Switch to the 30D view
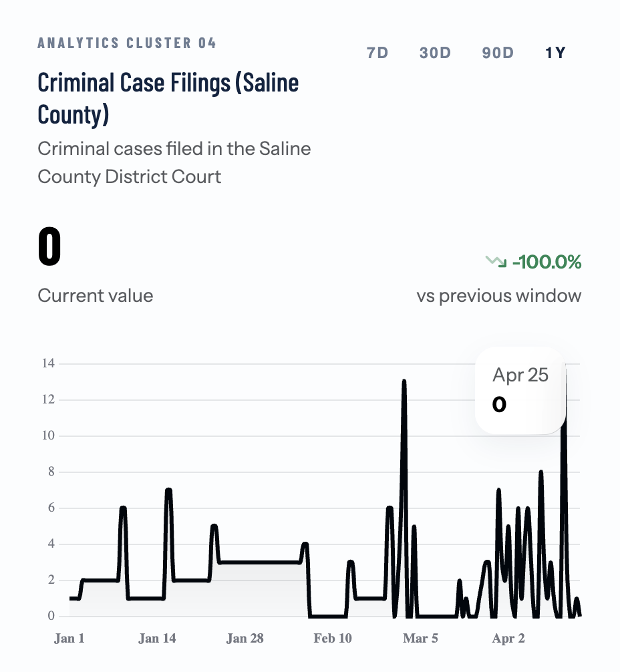620x672 pixels. (435, 53)
